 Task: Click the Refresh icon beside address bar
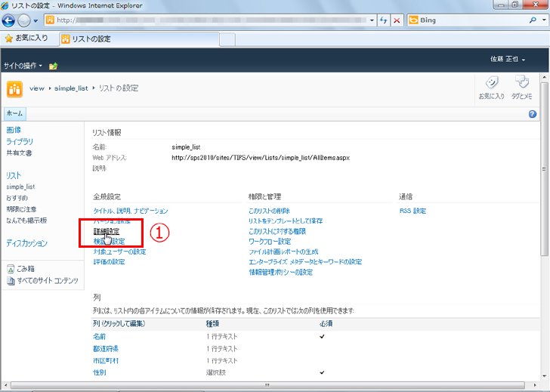click(x=383, y=20)
